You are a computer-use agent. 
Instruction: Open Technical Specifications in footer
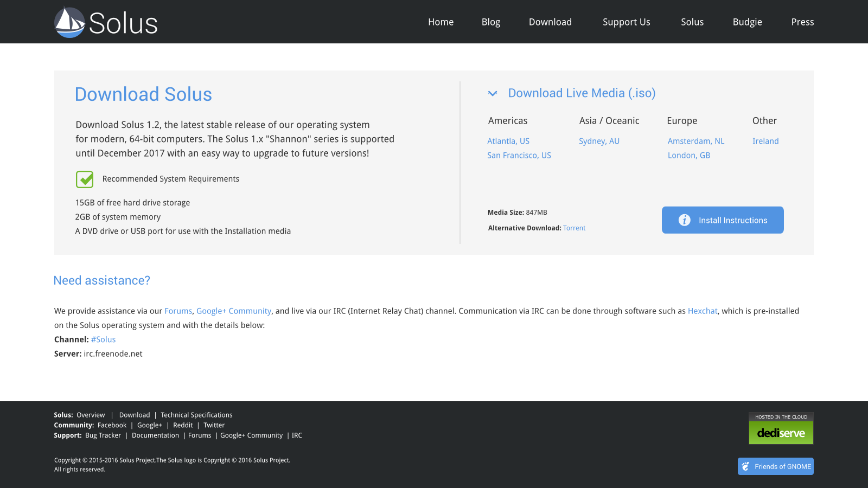coord(196,415)
